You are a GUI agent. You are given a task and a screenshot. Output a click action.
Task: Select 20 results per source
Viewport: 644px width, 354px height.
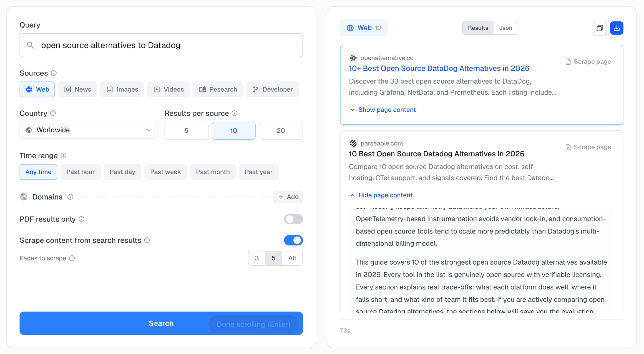[281, 131]
